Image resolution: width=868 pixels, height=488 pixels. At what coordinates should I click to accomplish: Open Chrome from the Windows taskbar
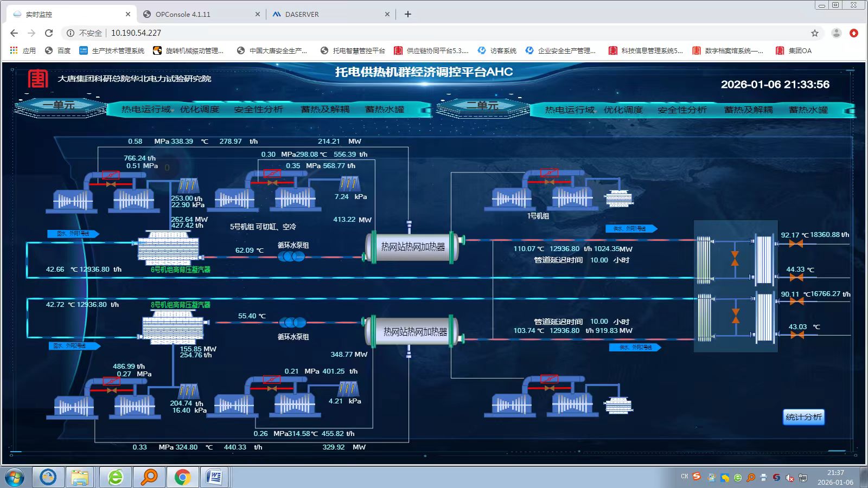182,477
